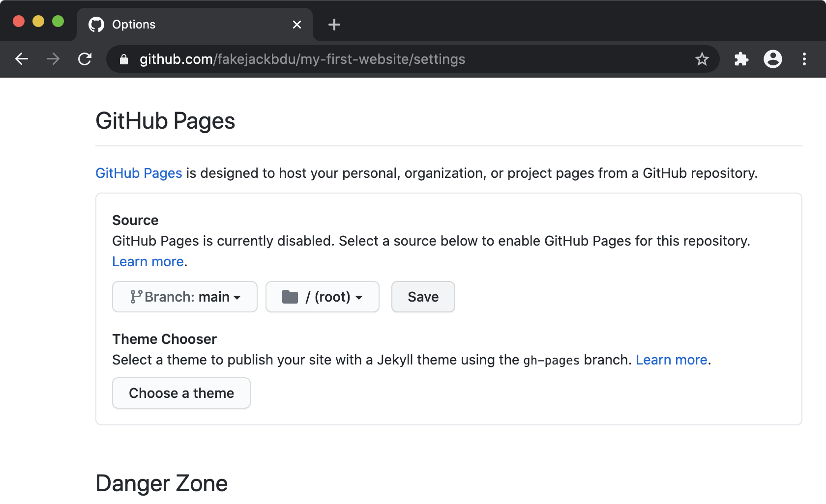Bookmark this page with the star icon
The height and width of the screenshot is (504, 826).
click(702, 59)
